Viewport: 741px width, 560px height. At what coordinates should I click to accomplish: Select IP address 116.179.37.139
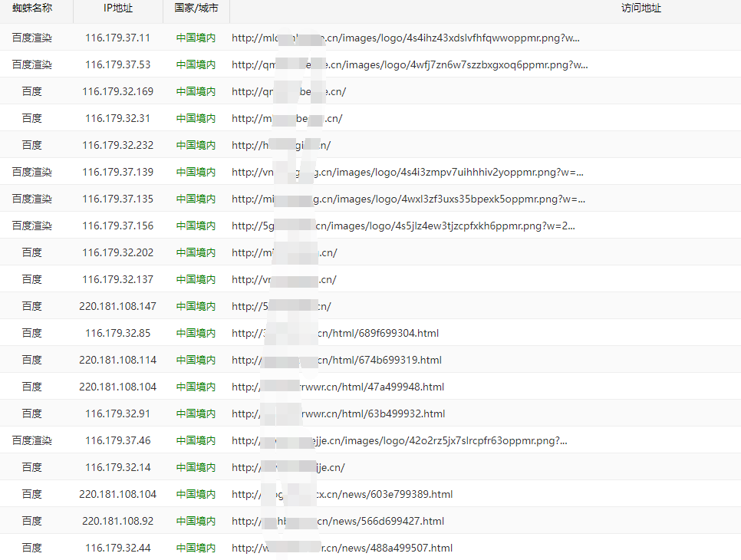tap(117, 172)
